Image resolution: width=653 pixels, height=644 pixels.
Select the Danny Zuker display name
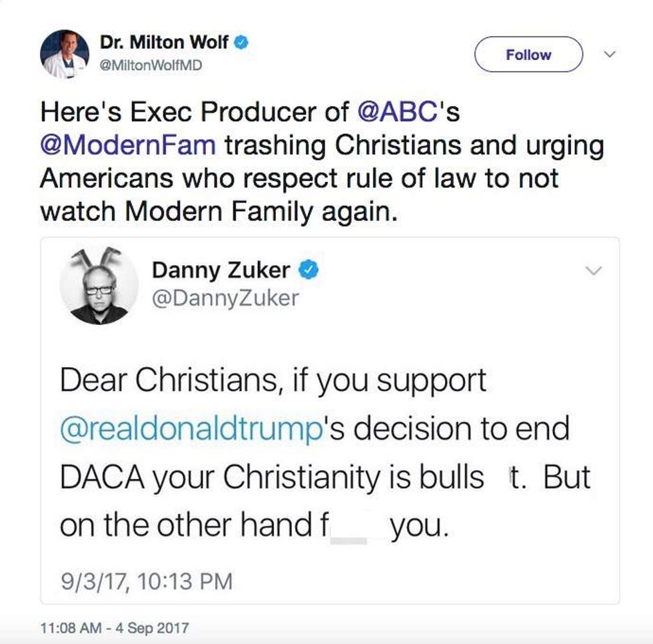221,270
